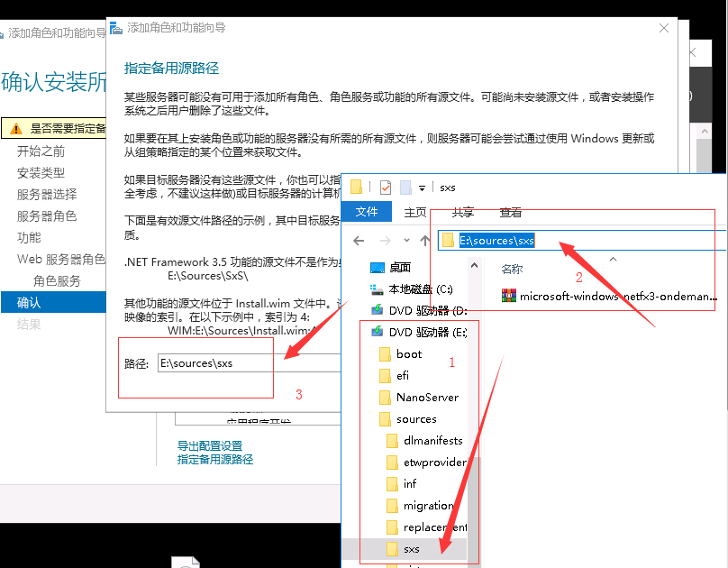The image size is (728, 568).
Task: Select the sxs folder in the folder tree
Action: (x=411, y=547)
